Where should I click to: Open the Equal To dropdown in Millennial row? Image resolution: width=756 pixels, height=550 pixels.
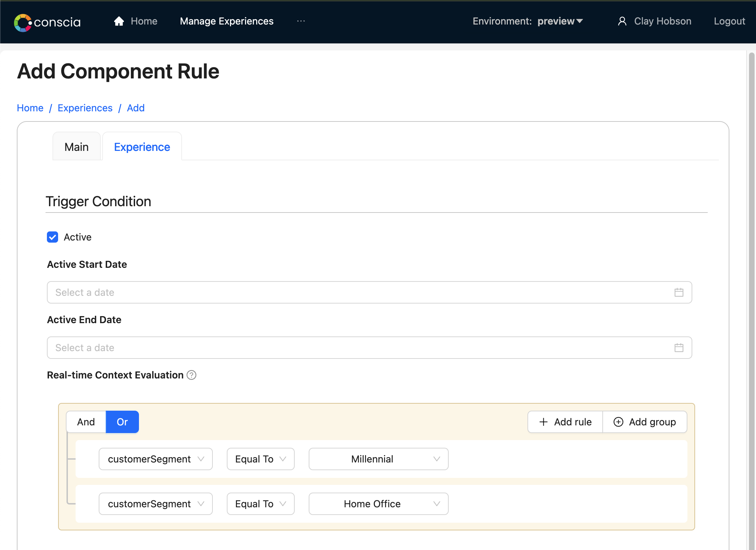[x=261, y=459]
